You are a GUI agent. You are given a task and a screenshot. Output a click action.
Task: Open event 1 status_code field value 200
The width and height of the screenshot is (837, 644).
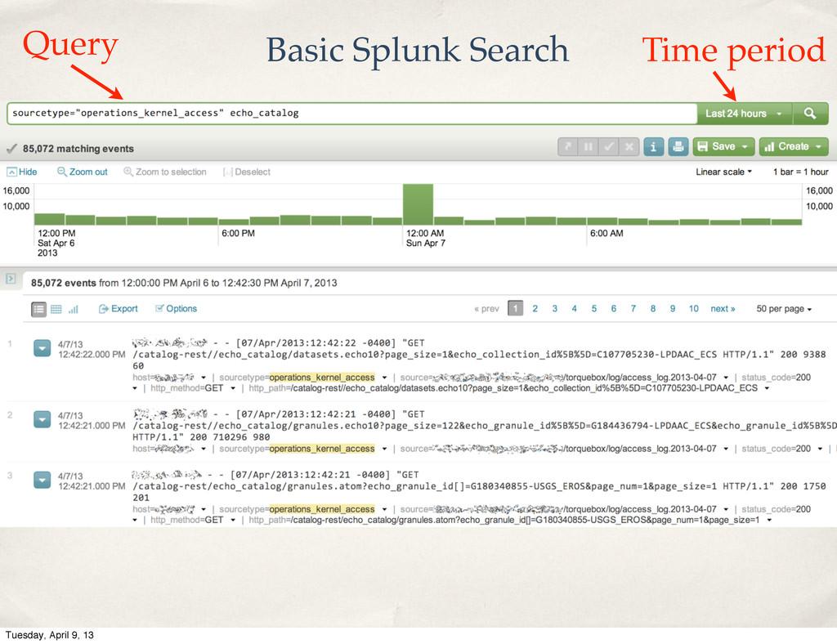[803, 378]
